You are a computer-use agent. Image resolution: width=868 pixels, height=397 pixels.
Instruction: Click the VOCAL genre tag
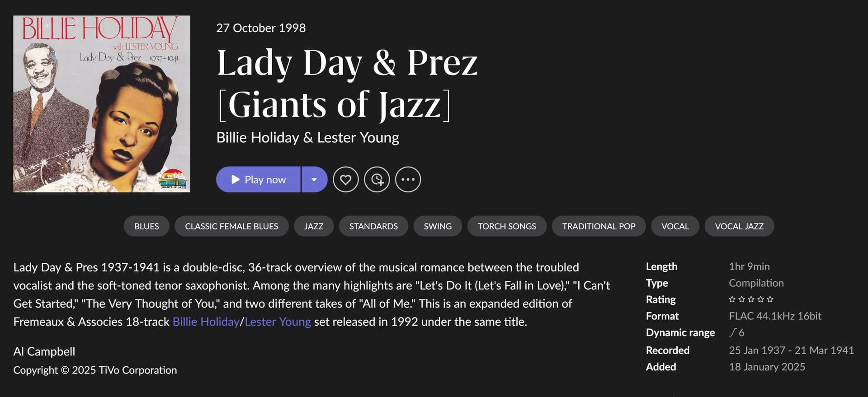click(675, 226)
